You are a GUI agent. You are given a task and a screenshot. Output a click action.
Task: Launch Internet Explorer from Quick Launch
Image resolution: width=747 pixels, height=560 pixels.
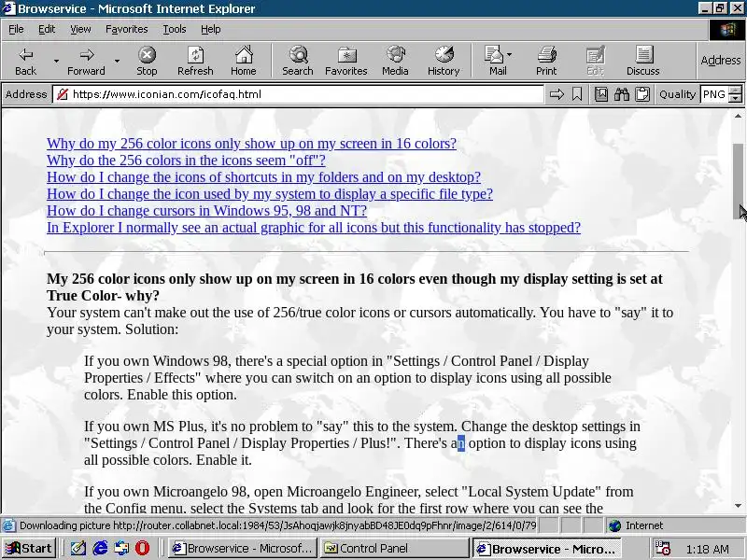(x=100, y=548)
